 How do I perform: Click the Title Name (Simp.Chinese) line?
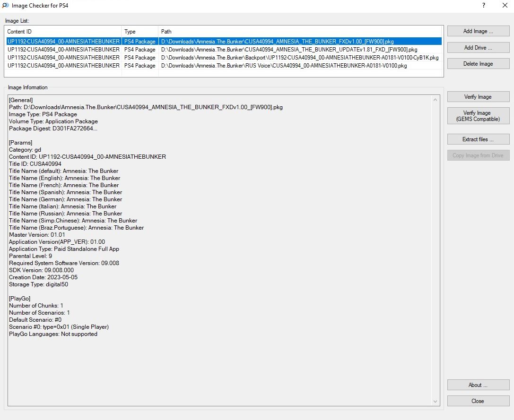73,221
